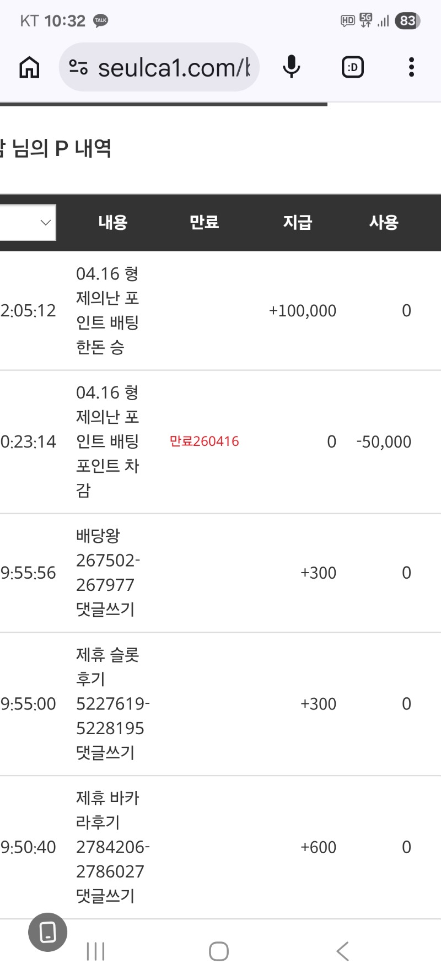441x980 pixels.
Task: Select the 사용 column header
Action: click(384, 223)
